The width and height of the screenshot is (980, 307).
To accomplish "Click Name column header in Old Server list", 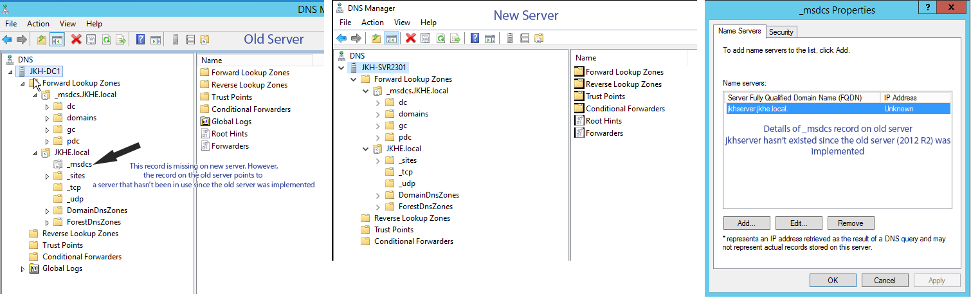I will (255, 60).
